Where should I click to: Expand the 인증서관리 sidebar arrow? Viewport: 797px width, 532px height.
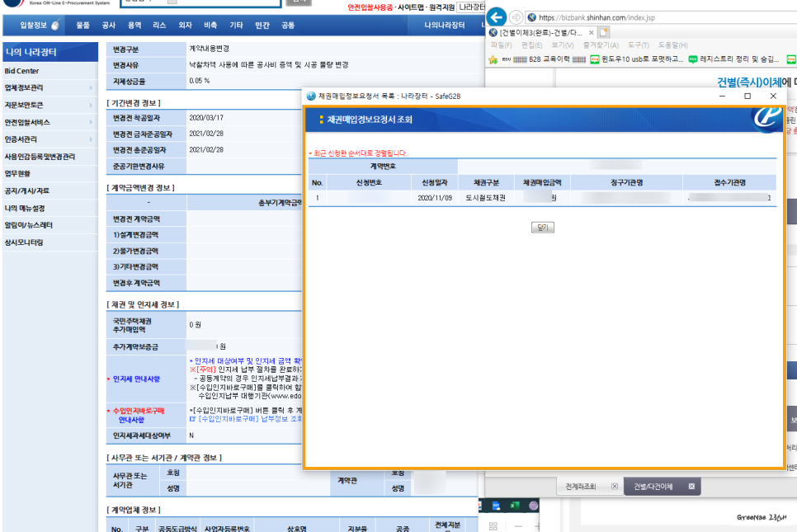coord(91,139)
